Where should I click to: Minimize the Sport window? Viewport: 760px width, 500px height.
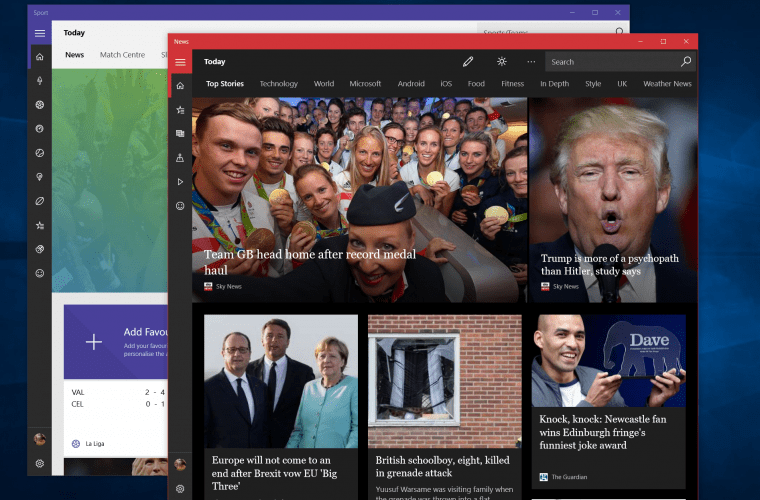(572, 13)
